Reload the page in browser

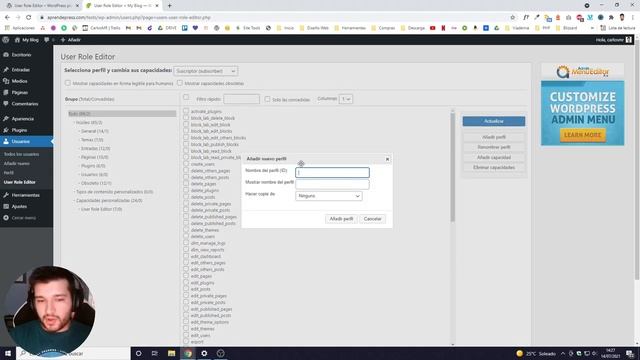(29, 18)
